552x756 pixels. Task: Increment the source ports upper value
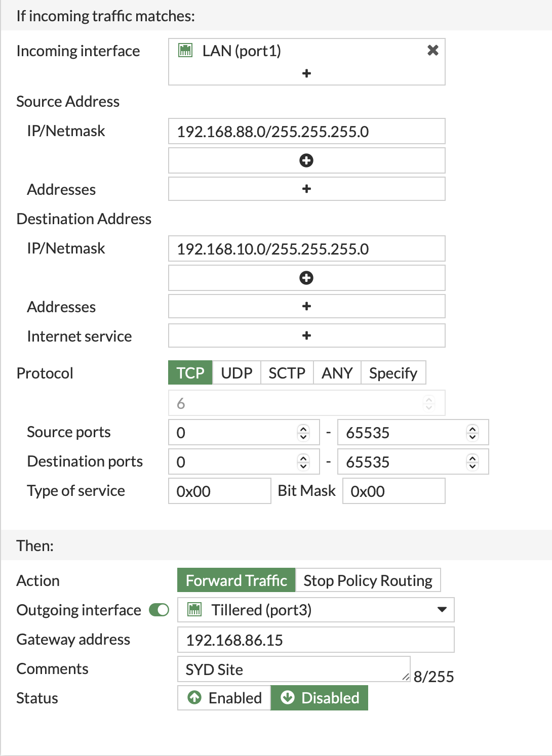click(x=471, y=429)
